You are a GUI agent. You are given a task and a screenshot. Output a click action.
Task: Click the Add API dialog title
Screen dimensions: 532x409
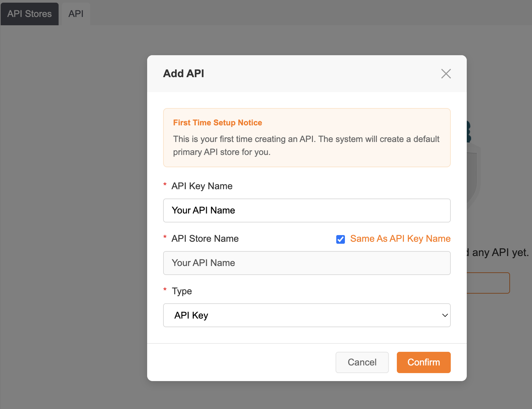click(x=183, y=73)
